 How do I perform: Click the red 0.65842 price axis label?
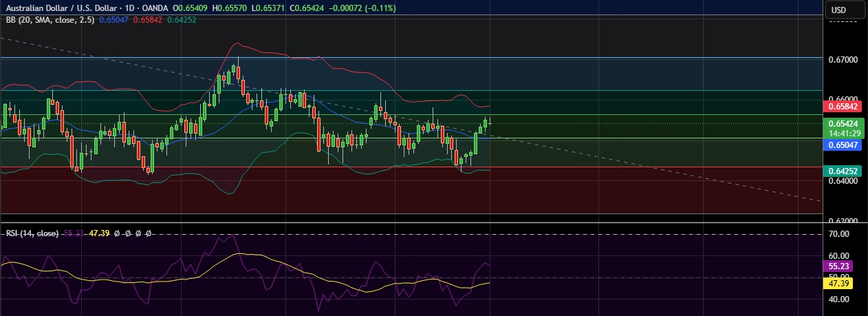843,106
